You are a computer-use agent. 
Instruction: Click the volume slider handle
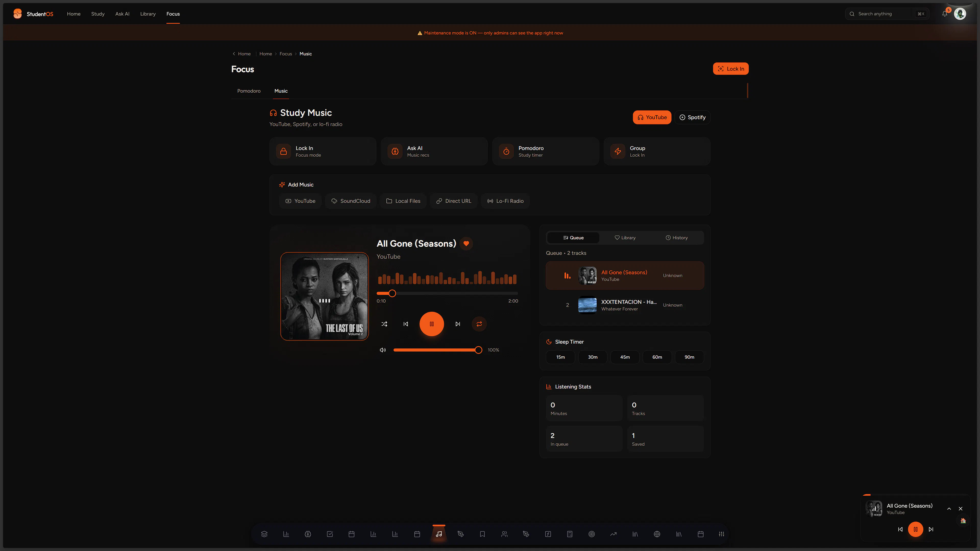click(478, 350)
